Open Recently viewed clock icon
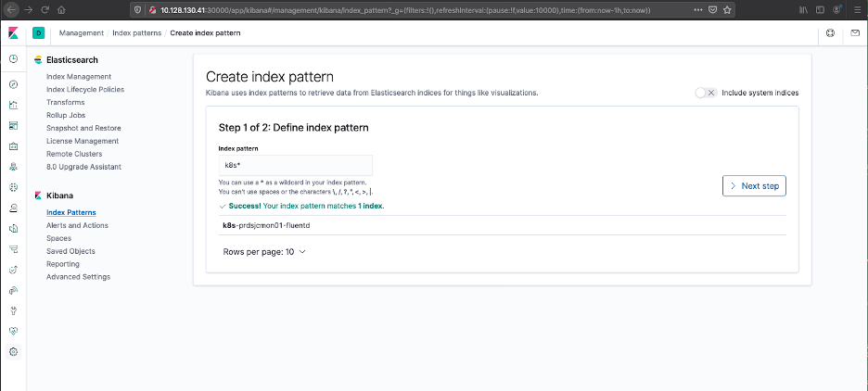Screen dimensions: 868x391 [13, 59]
